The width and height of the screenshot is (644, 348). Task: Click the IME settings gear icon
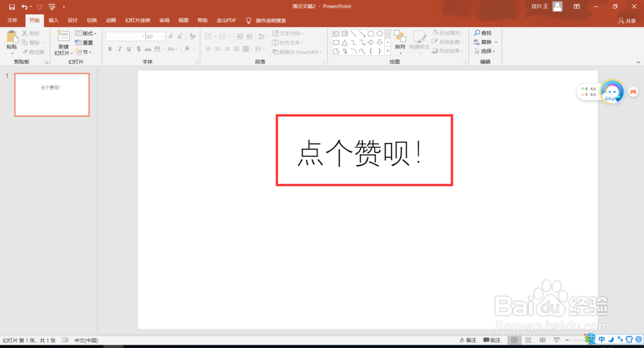pos(639,340)
